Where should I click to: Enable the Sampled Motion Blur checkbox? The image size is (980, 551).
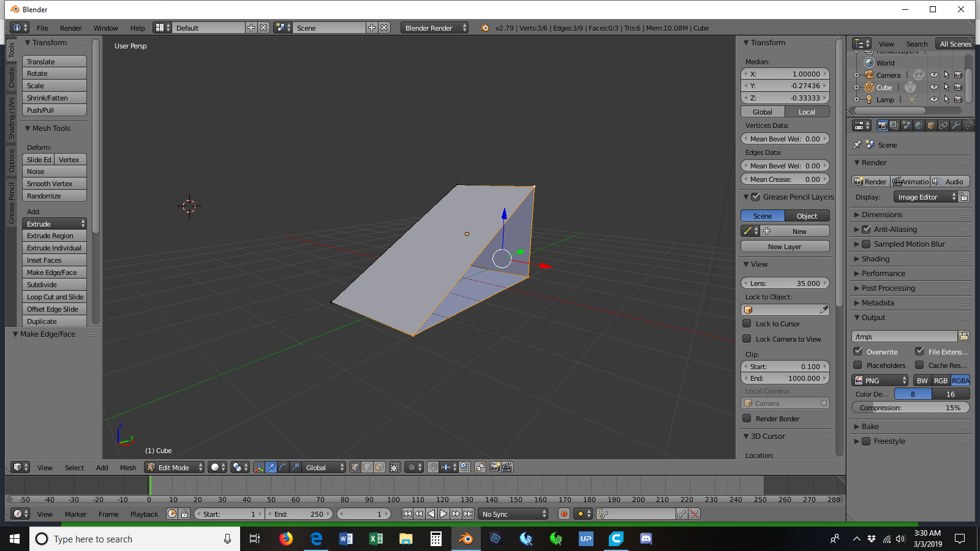tap(866, 244)
